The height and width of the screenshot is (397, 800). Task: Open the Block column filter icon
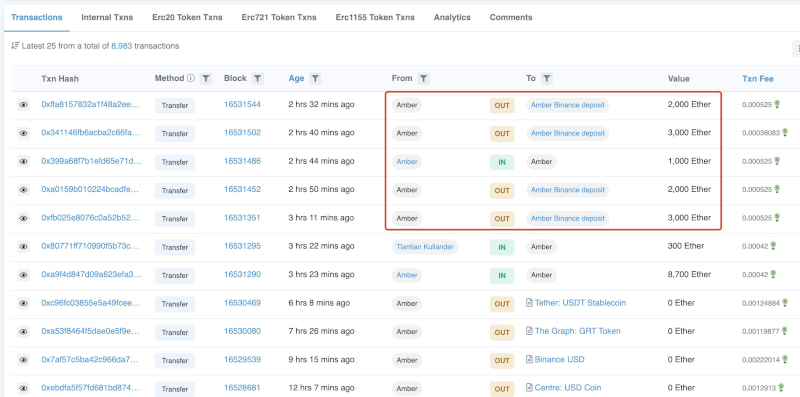click(x=258, y=79)
